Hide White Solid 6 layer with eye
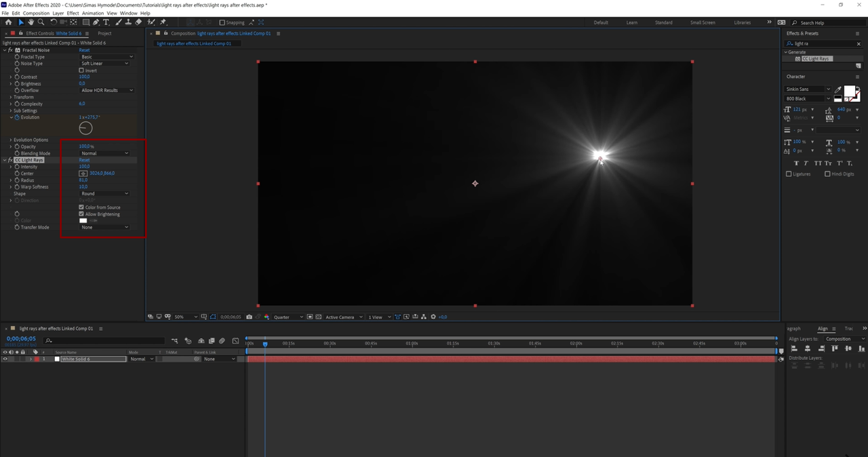Image resolution: width=868 pixels, height=457 pixels. [5, 359]
